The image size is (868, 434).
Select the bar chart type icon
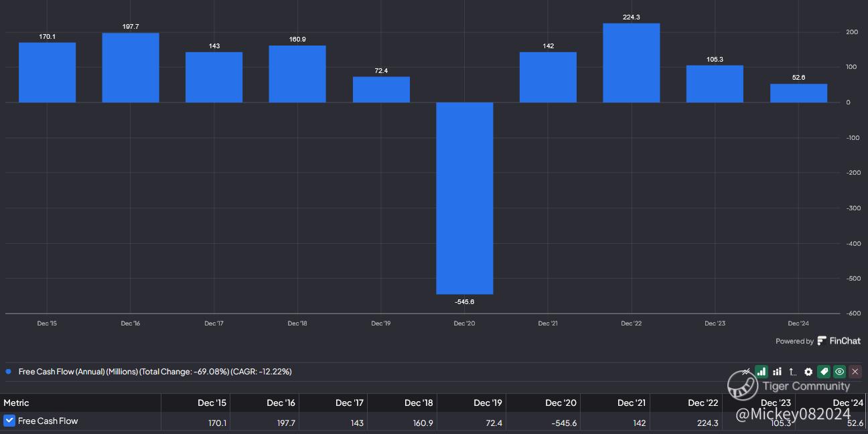(x=762, y=372)
